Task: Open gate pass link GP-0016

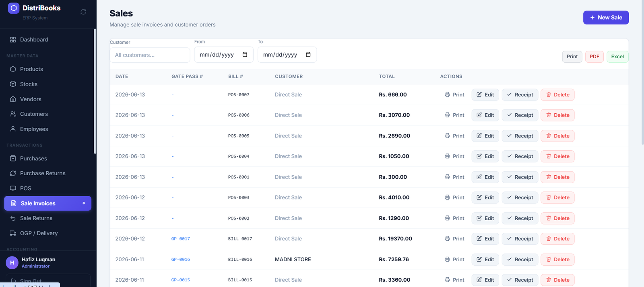Action: 180,260
